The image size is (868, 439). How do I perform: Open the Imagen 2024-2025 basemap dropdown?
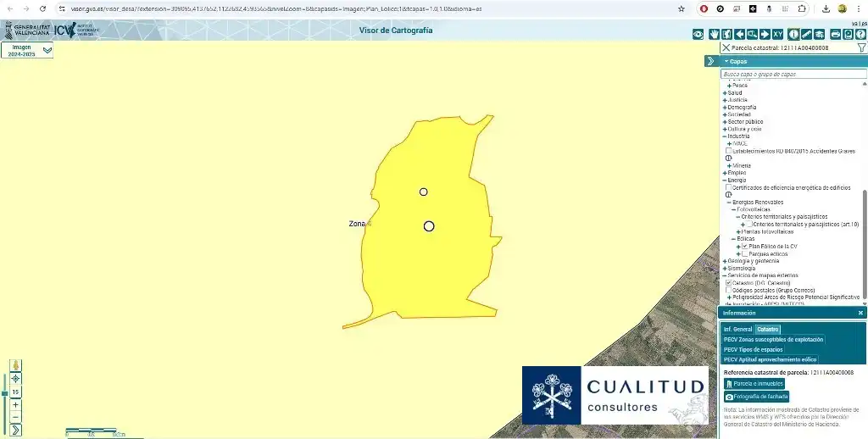27,50
